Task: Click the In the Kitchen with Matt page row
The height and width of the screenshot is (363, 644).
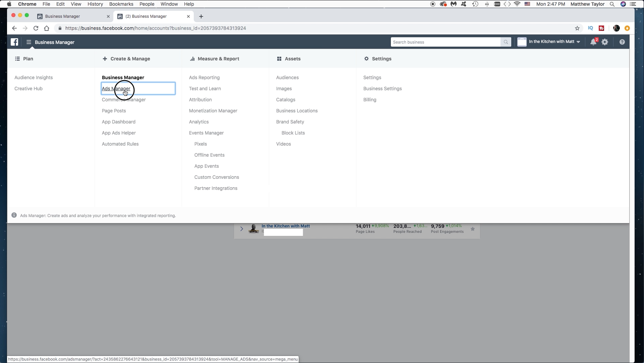Action: click(357, 228)
